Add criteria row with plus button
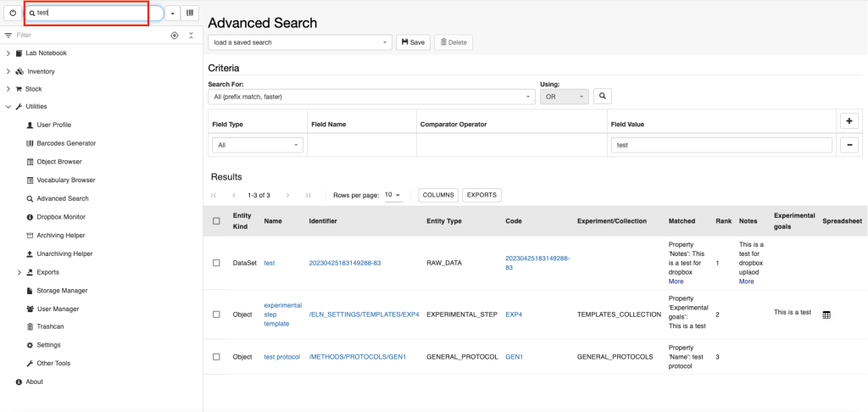This screenshot has width=868, height=412. tap(849, 120)
